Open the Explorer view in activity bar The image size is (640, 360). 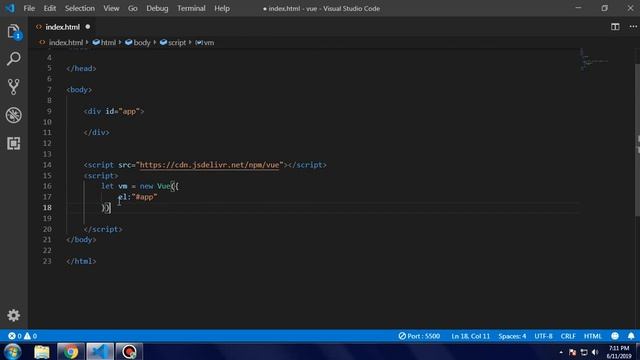tap(13, 32)
